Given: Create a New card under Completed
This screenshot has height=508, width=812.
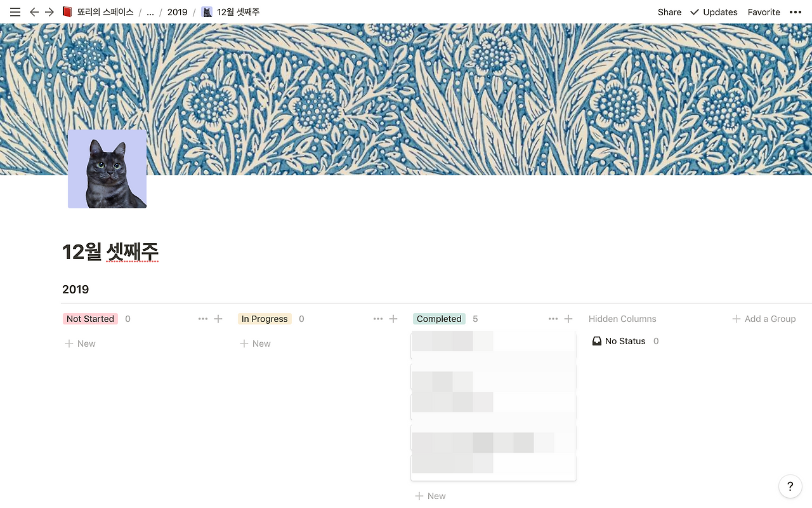Looking at the screenshot, I should click(x=430, y=496).
